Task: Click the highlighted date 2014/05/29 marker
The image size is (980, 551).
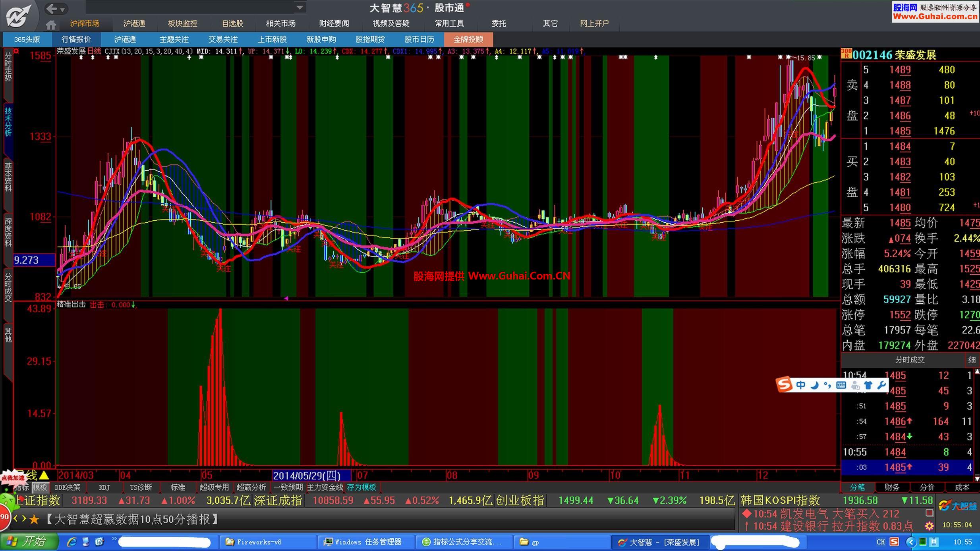Action: click(312, 476)
